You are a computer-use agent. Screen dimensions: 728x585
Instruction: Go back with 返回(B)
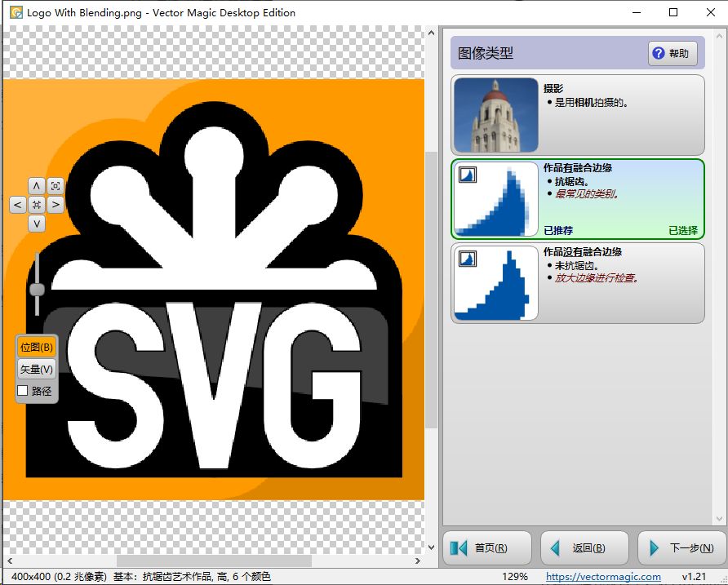[584, 547]
